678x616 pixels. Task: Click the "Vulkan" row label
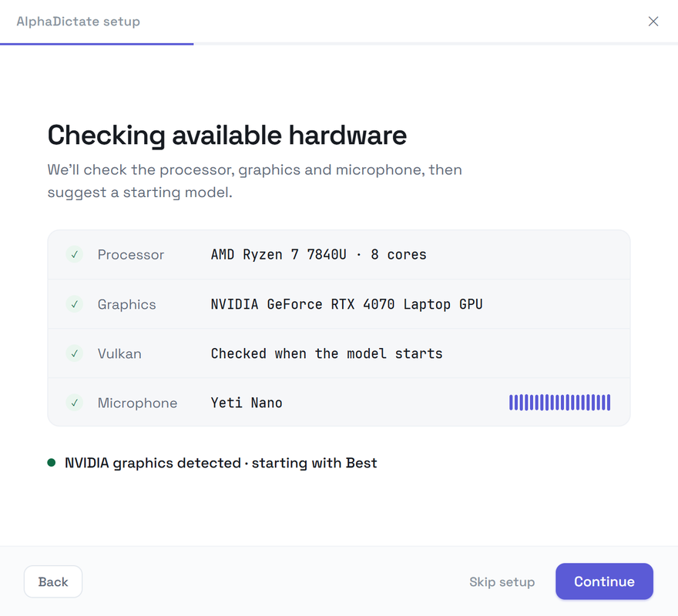coord(119,353)
